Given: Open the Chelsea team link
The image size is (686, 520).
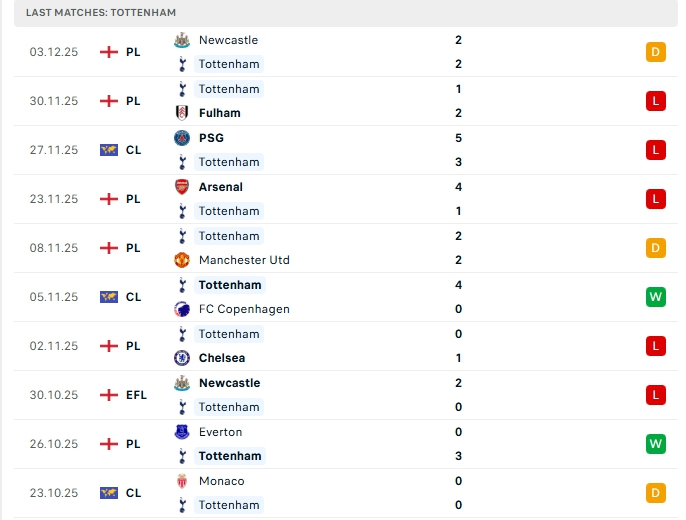Looking at the screenshot, I should tap(222, 358).
